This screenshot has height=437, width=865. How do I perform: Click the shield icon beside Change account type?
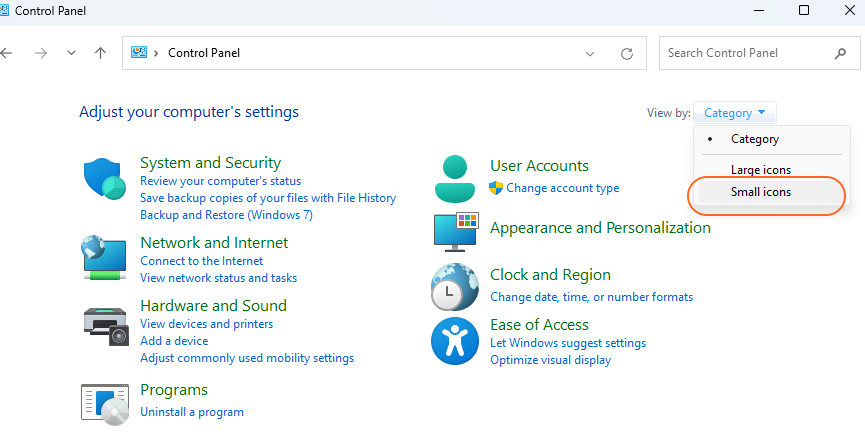click(x=496, y=188)
